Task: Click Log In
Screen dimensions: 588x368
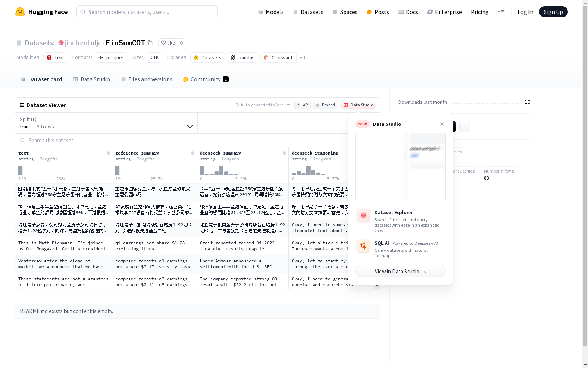Action: 525,12
